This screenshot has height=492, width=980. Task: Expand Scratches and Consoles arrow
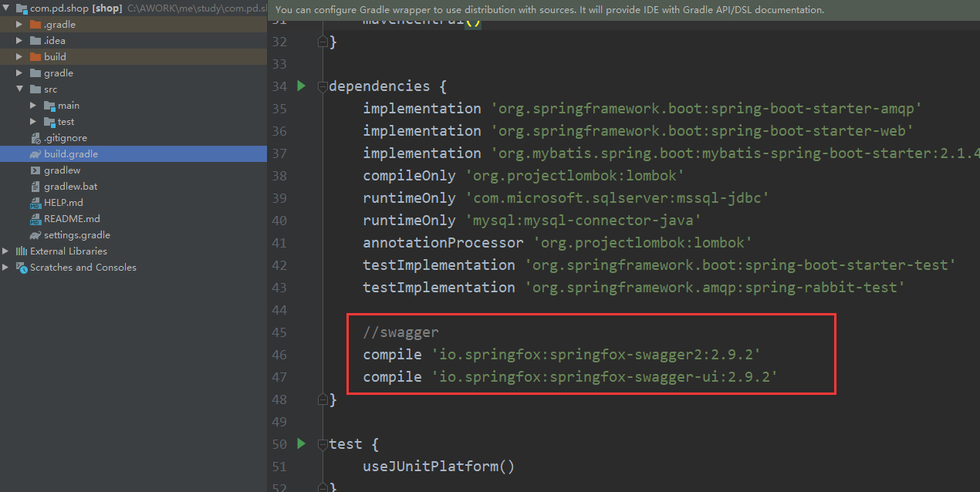pos(6,267)
